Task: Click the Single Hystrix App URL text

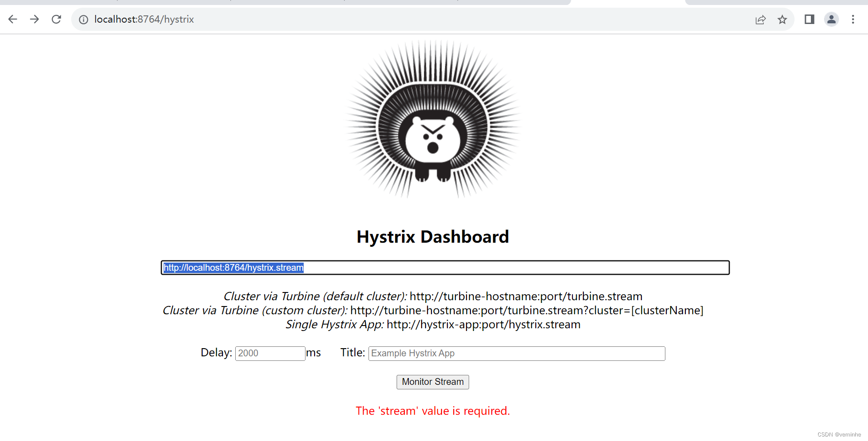Action: 484,324
